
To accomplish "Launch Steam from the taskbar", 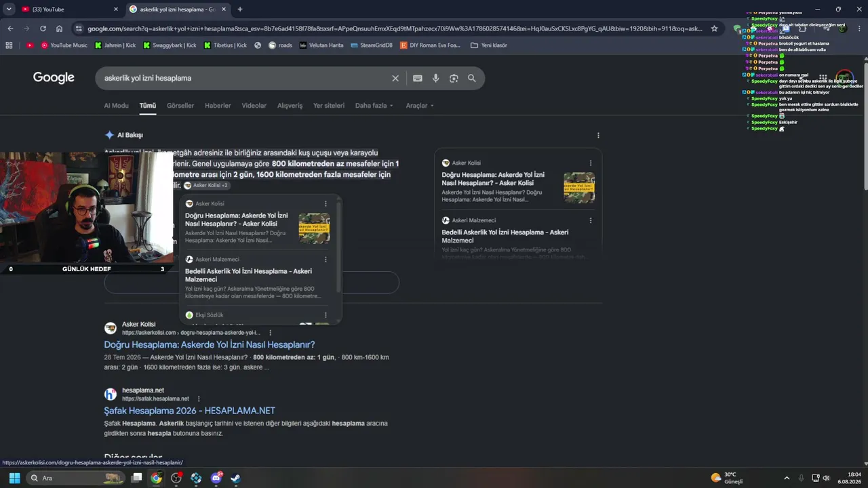I will pos(235,478).
